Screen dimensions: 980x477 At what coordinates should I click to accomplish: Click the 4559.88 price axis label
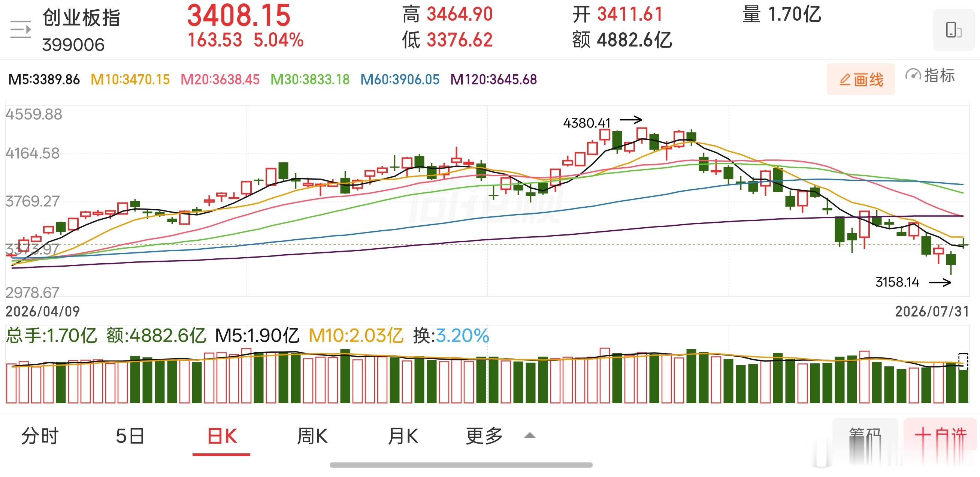pyautogui.click(x=34, y=114)
